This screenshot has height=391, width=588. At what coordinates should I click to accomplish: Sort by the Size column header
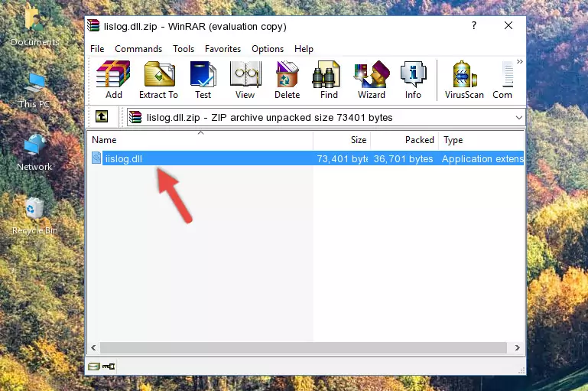click(342, 139)
